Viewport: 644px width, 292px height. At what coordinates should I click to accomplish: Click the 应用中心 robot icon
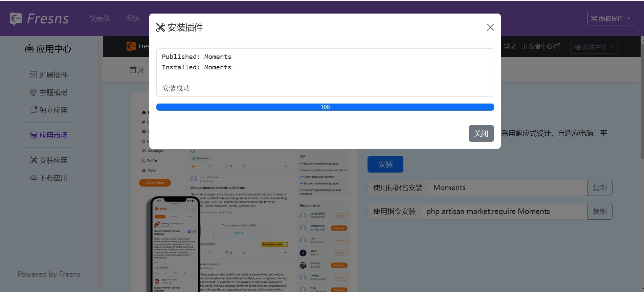pyautogui.click(x=29, y=49)
